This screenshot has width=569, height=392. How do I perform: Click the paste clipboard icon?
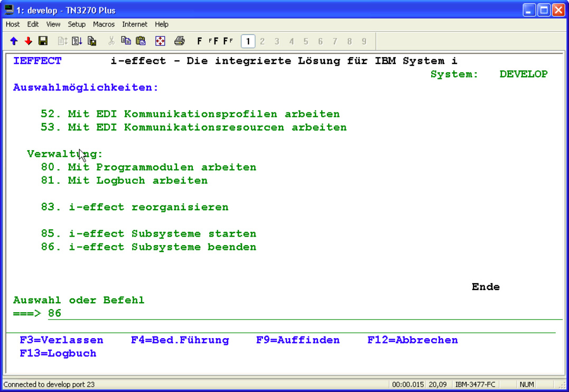[141, 41]
